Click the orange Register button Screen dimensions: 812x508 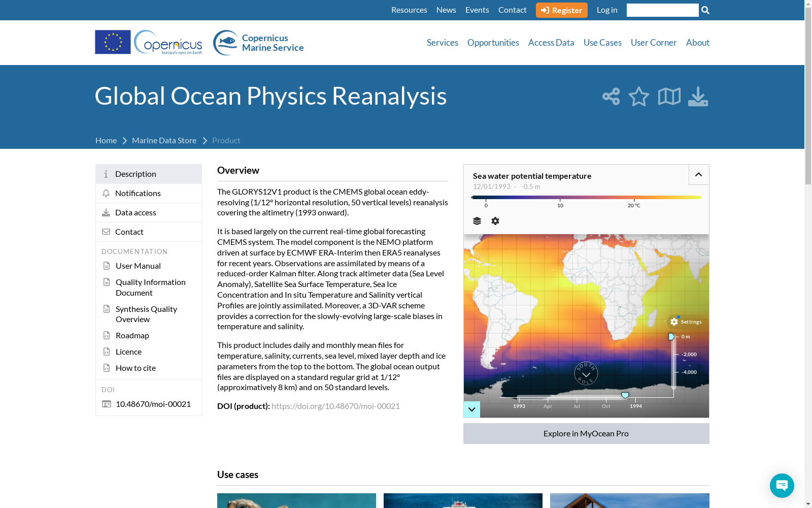point(562,10)
